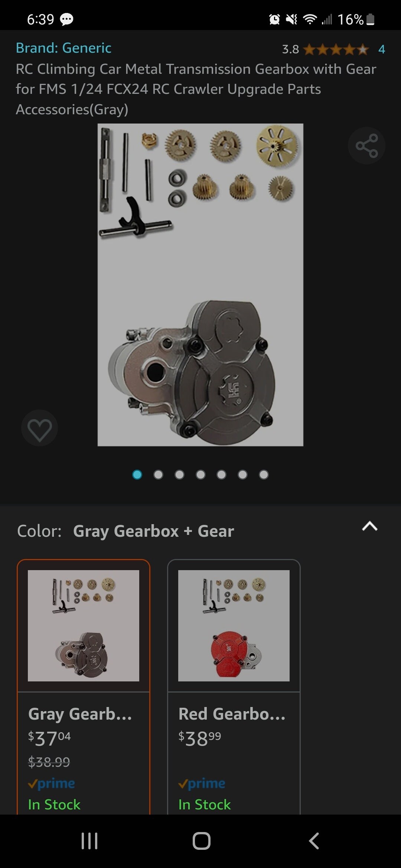The width and height of the screenshot is (401, 868).
Task: Tap the star rating icons
Action: [336, 49]
